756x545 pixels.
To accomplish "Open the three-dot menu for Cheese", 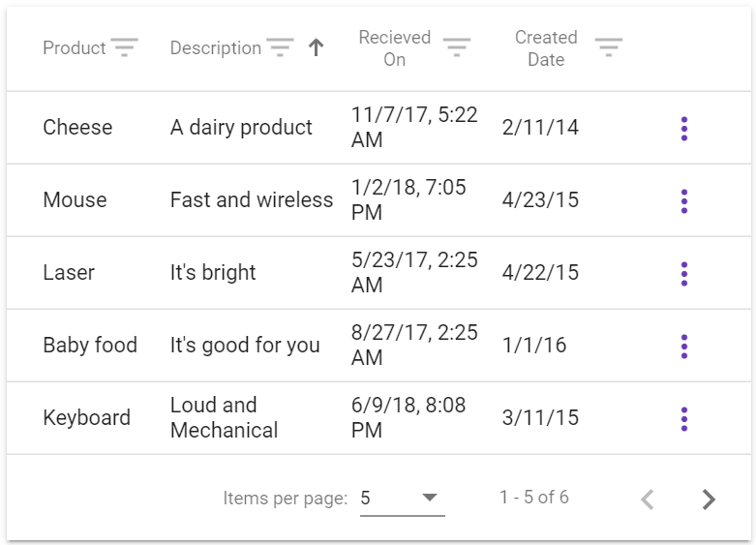I will 684,129.
